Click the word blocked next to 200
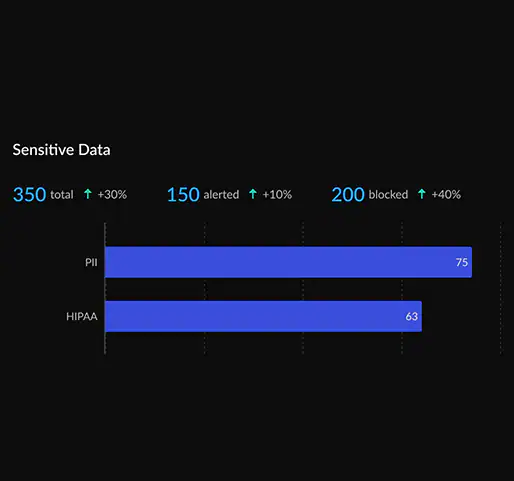 388,194
